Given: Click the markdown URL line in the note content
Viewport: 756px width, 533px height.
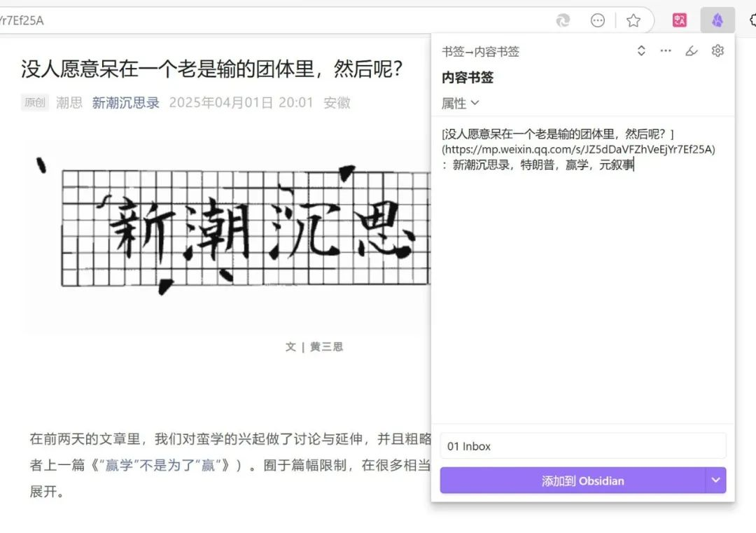Looking at the screenshot, I should pos(578,149).
